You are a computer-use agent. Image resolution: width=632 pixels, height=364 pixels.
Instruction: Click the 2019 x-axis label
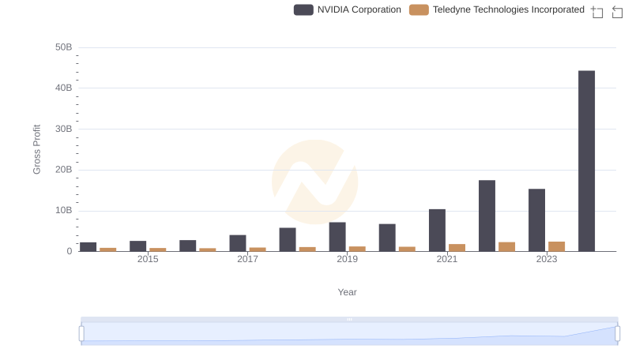coord(347,259)
